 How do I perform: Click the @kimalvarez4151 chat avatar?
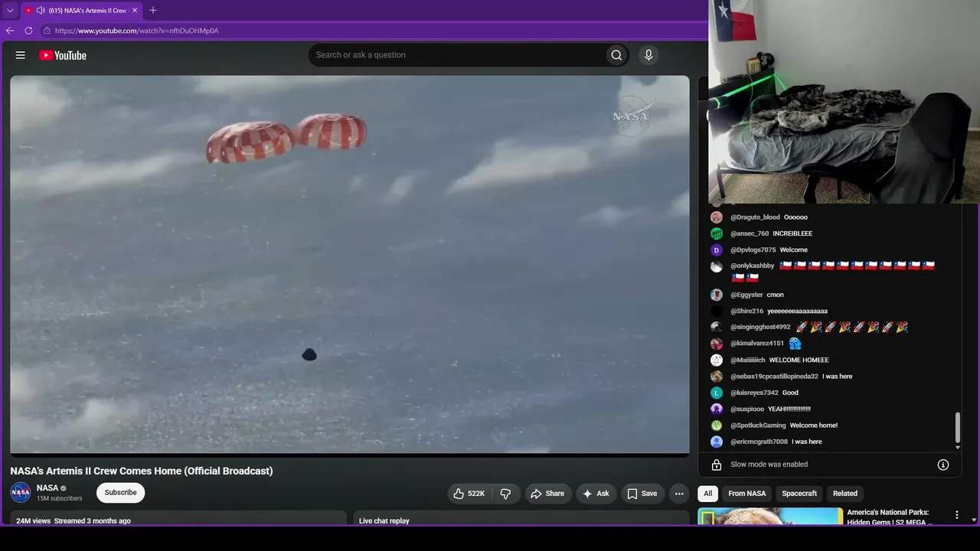click(x=717, y=344)
